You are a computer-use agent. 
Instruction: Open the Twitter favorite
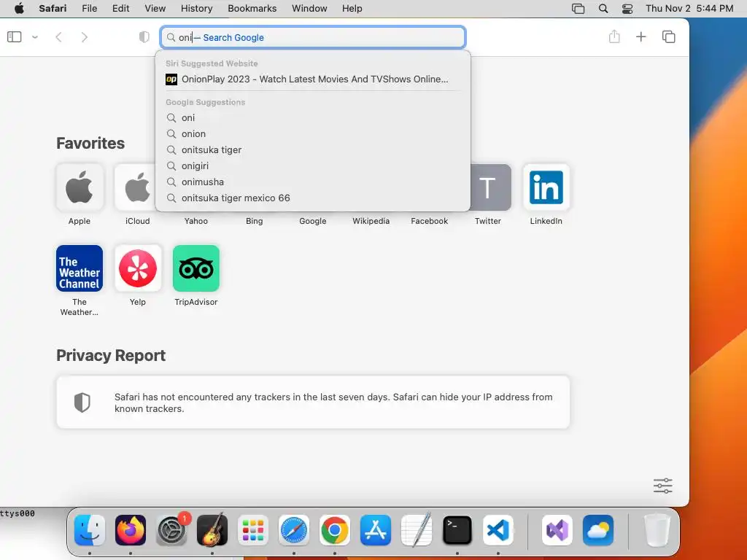pos(490,187)
